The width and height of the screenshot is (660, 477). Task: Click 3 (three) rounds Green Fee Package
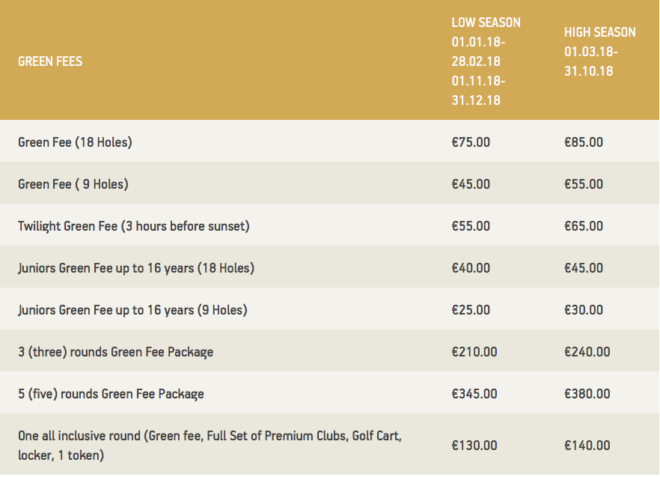tap(116, 352)
